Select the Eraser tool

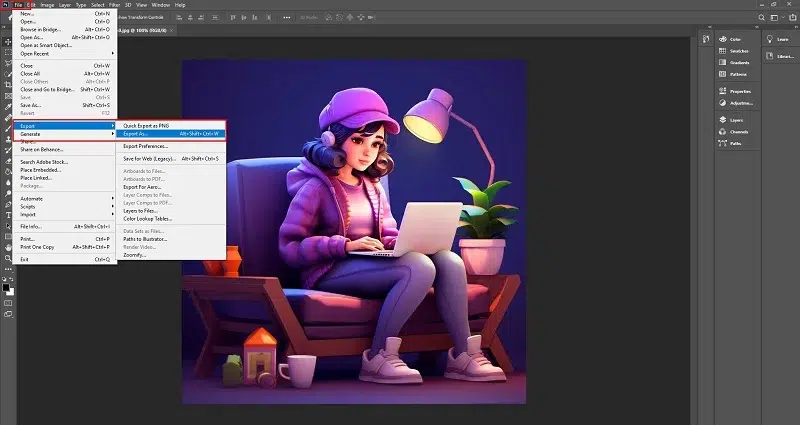[8, 161]
